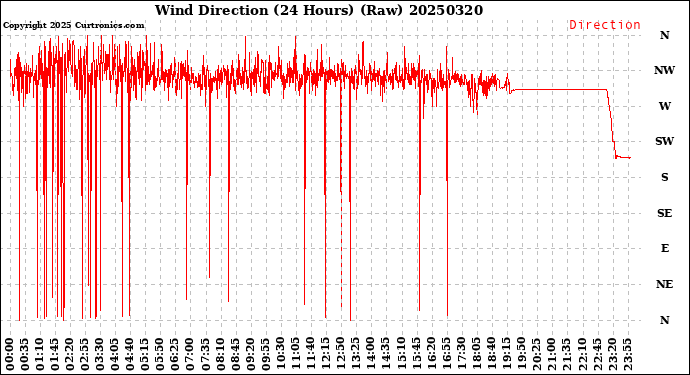Click the "NE" y-axis label

tap(664, 284)
